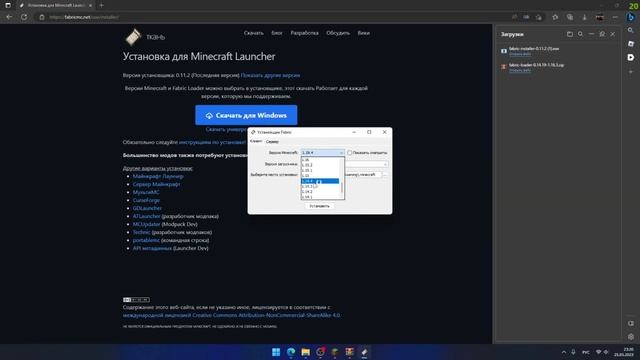Viewport: 640px width, 360px height.
Task: Click the Fabric logo in site header
Action: (x=133, y=37)
